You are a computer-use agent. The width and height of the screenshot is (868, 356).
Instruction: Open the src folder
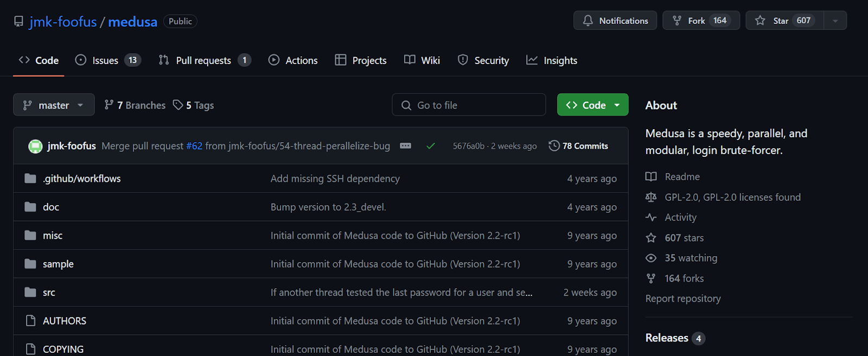[49, 293]
